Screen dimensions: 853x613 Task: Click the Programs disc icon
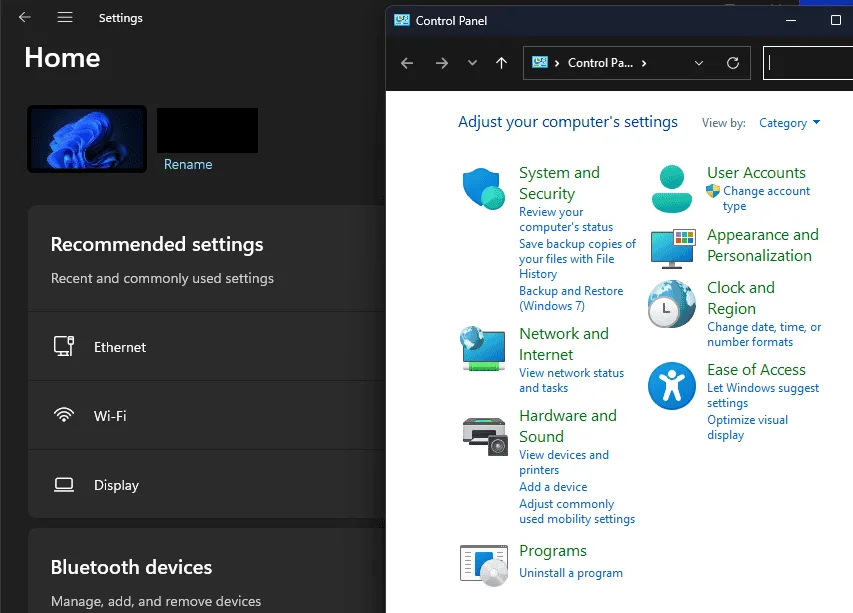[484, 565]
